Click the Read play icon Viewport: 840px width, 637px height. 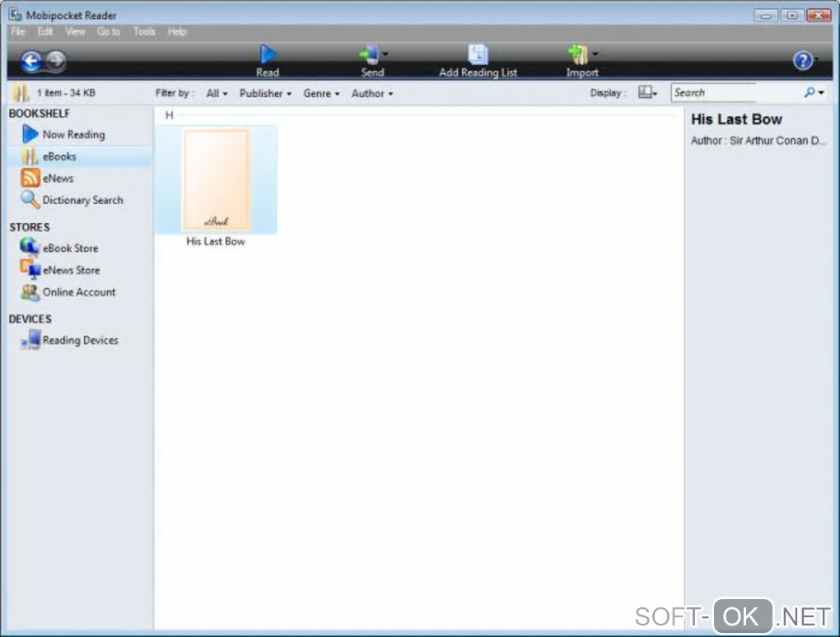pyautogui.click(x=268, y=54)
